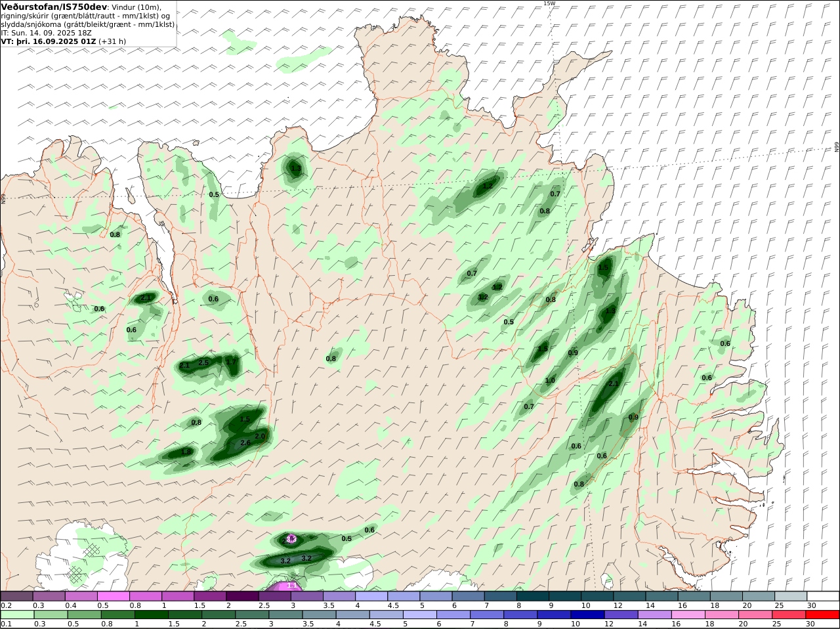Click the '(+31 h)' forecast offset text
Viewport: 840px width, 629px height.
pos(112,41)
